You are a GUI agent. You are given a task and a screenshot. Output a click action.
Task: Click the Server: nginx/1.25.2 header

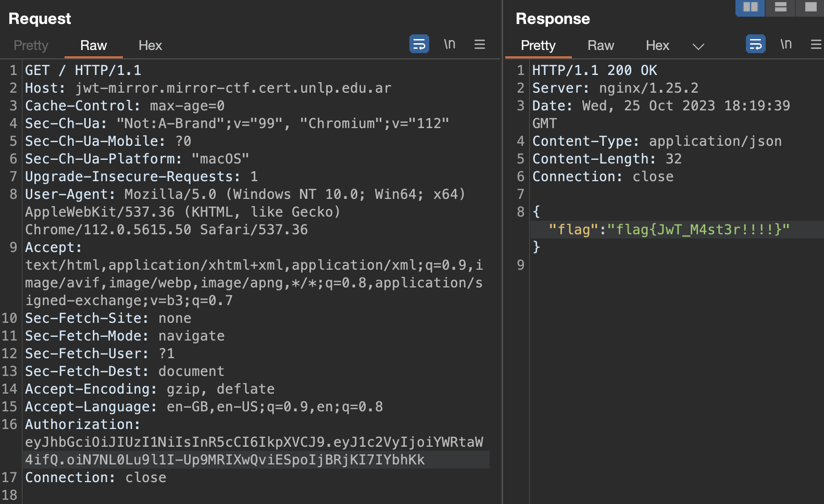(x=616, y=88)
